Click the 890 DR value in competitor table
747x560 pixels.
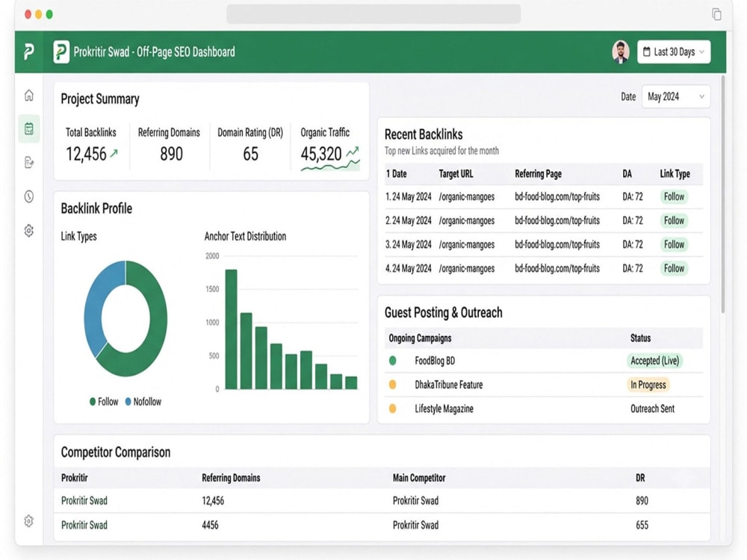[x=642, y=500]
